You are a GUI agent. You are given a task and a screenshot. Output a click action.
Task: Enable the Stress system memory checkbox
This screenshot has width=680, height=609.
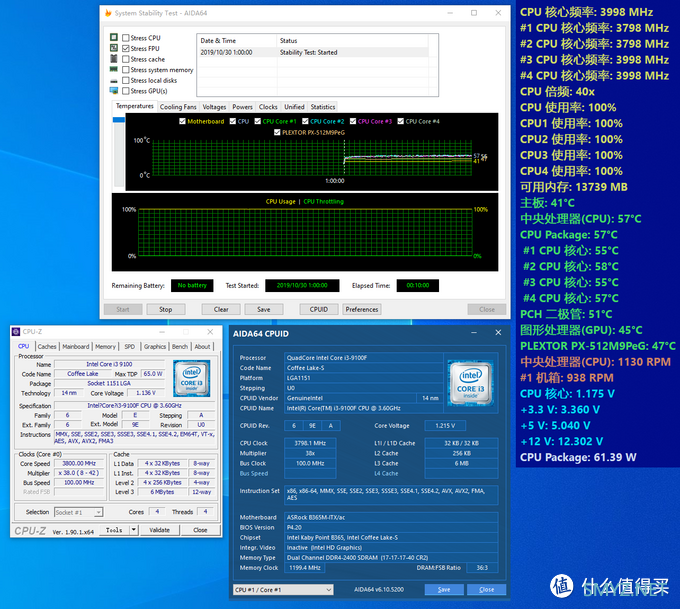[126, 69]
